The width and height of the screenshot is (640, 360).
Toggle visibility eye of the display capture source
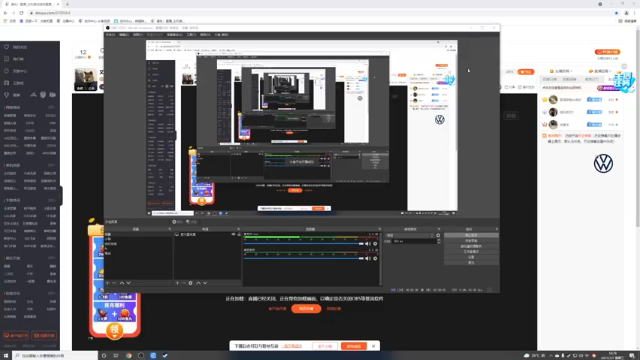[233, 234]
